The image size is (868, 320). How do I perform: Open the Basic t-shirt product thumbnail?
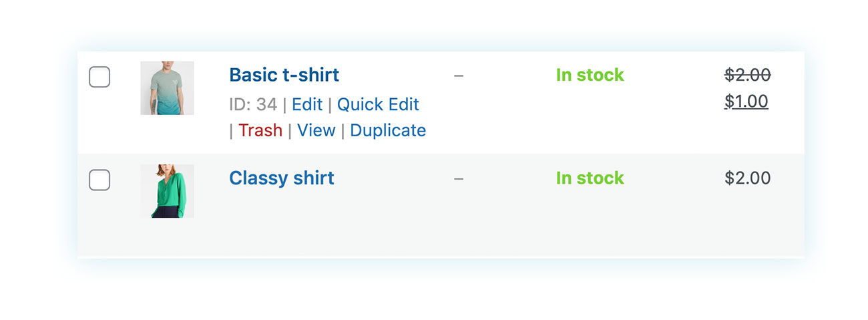click(x=167, y=88)
